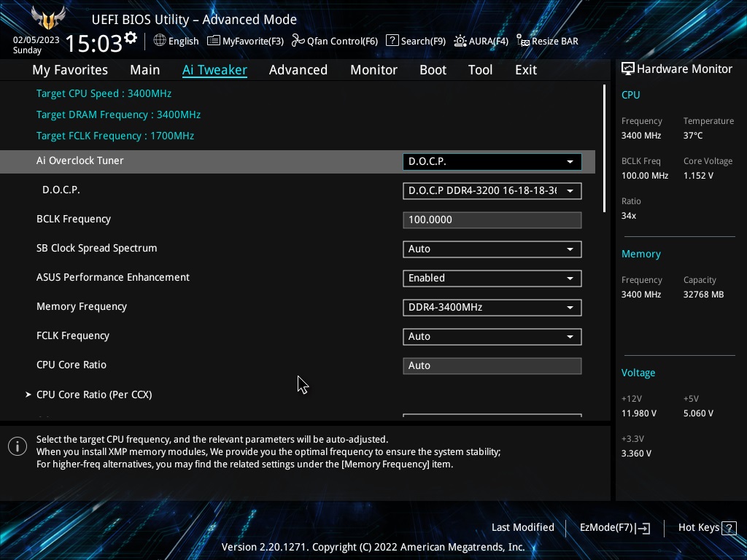Change ASUS Performance Enhancement setting

[492, 278]
